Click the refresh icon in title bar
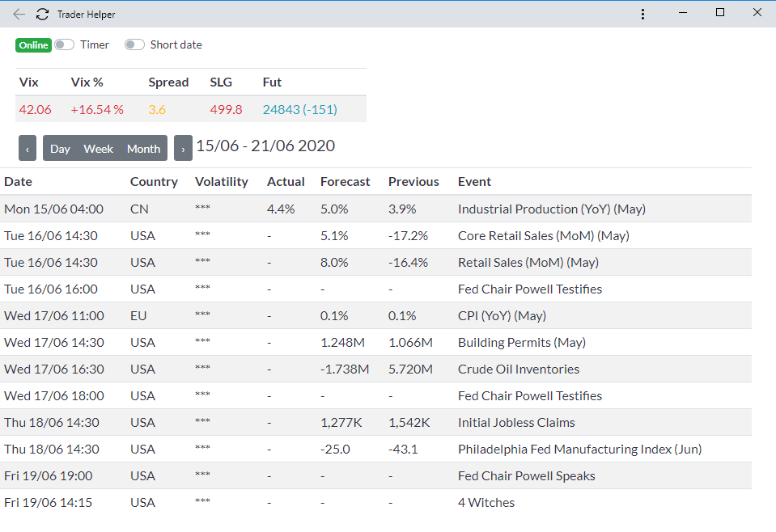This screenshot has height=532, width=776. (43, 14)
